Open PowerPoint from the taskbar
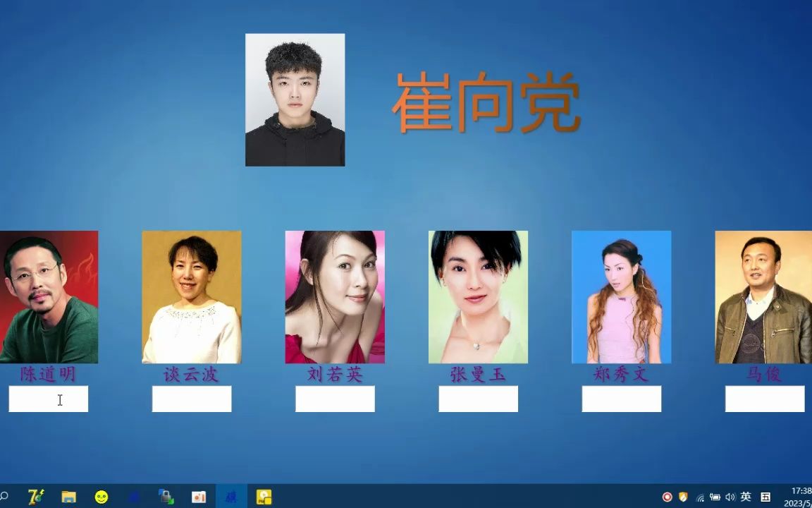812x508 pixels. [x=198, y=496]
